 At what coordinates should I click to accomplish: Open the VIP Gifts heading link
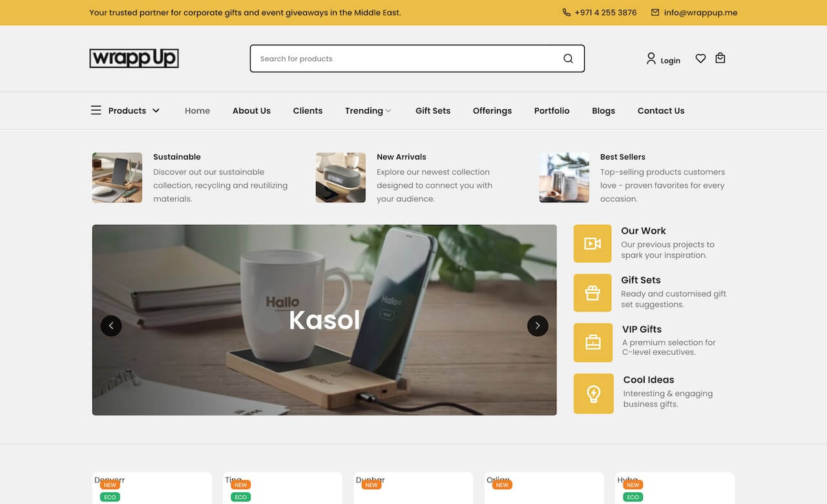tap(642, 329)
